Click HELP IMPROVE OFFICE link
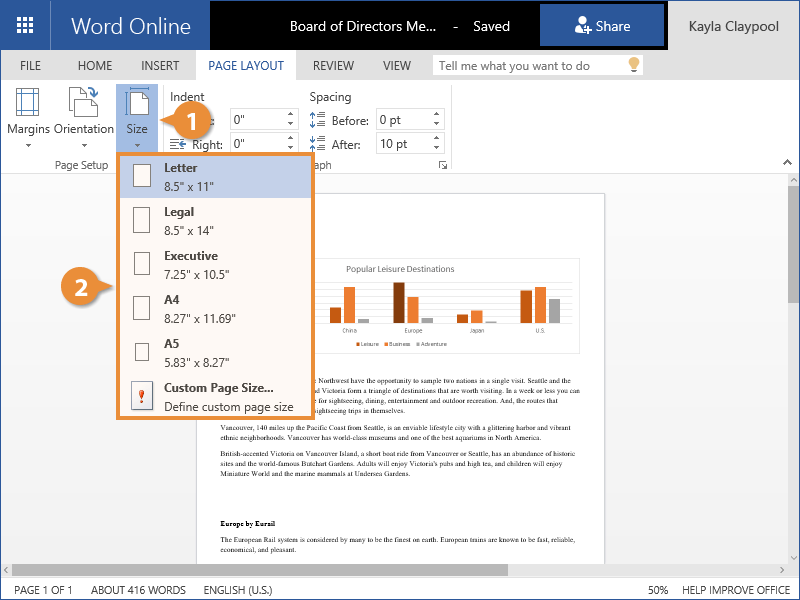This screenshot has height=600, width=800. [x=736, y=590]
